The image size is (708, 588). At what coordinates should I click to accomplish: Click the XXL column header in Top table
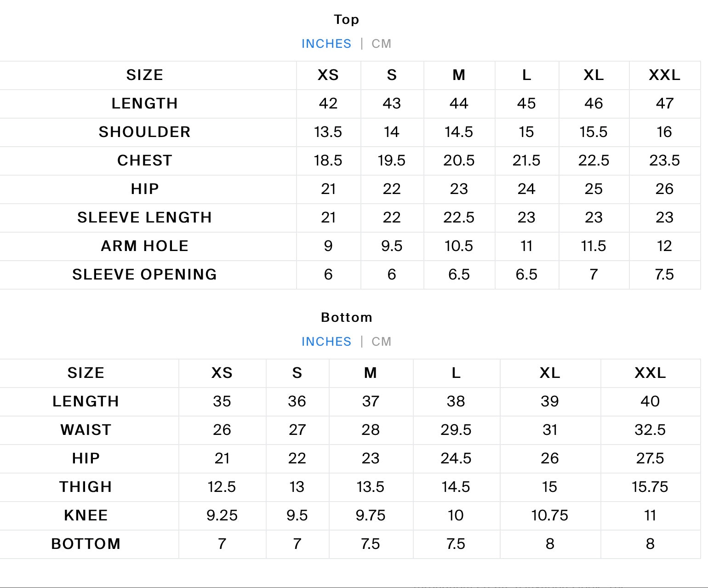(664, 75)
